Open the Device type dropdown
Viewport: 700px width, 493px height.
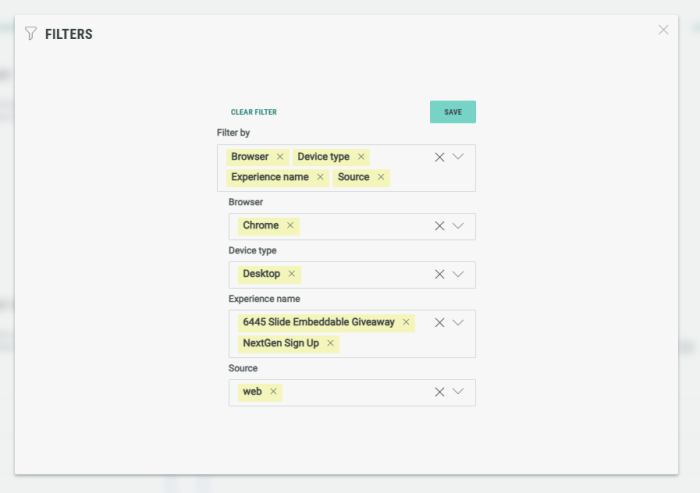point(458,274)
